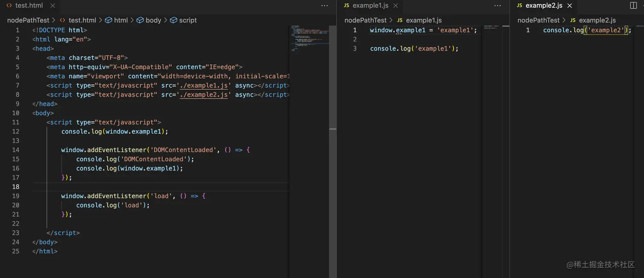Image resolution: width=644 pixels, height=278 pixels.
Task: Click the <!DOCTYPE html> line
Action: (x=60, y=30)
